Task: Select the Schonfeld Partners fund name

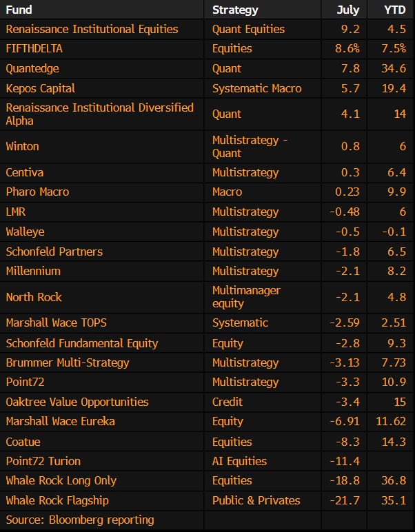Action: click(x=54, y=252)
